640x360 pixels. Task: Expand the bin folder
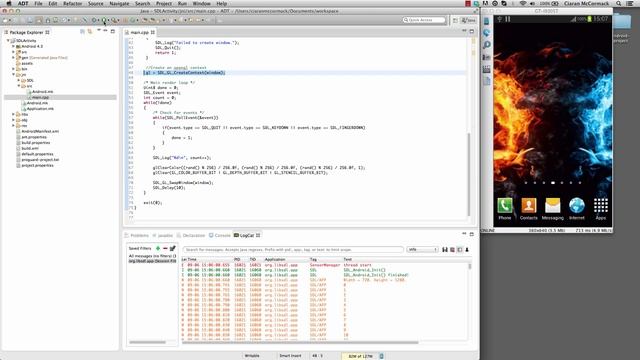pos(13,69)
